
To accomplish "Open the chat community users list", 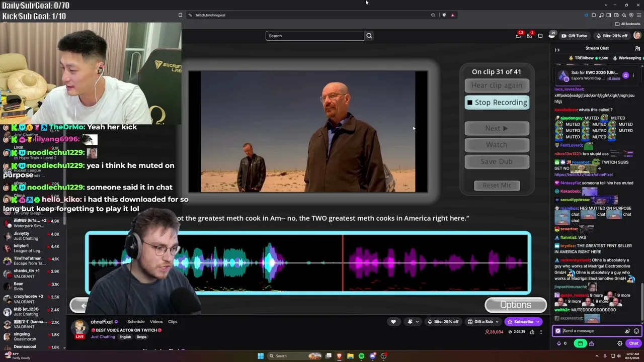I will click(x=637, y=48).
